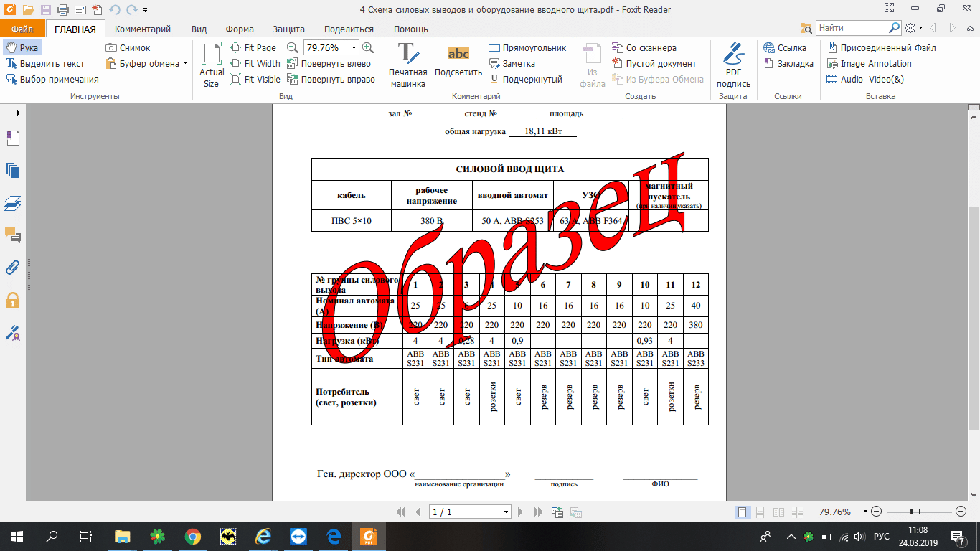Open the attachments paperclip panel
Image resolution: width=980 pixels, height=551 pixels.
click(x=13, y=268)
